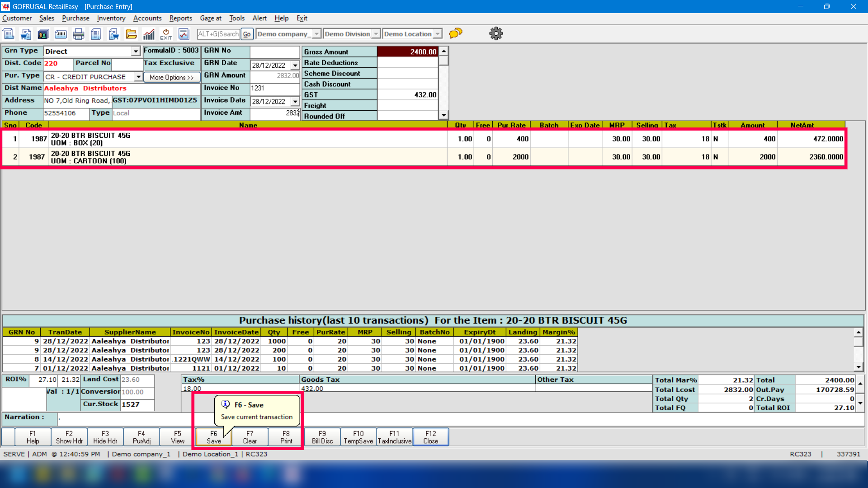Open the settings gear icon
868x488 pixels.
[496, 33]
